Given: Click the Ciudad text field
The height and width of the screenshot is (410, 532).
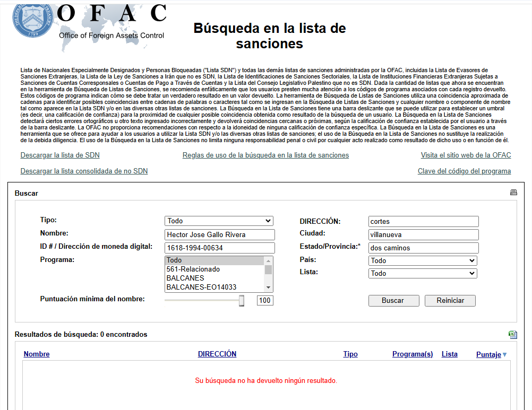Looking at the screenshot, I should pyautogui.click(x=423, y=234).
